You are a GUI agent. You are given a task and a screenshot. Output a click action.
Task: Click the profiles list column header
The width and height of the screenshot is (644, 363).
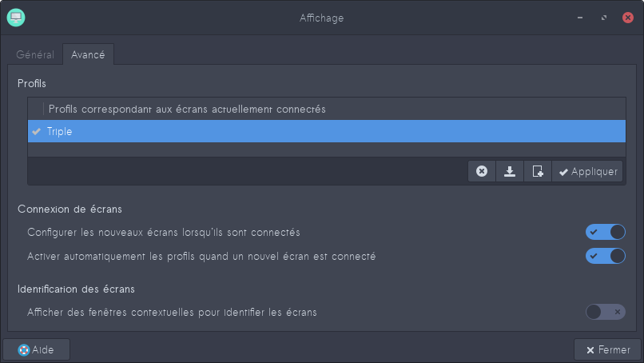187,109
